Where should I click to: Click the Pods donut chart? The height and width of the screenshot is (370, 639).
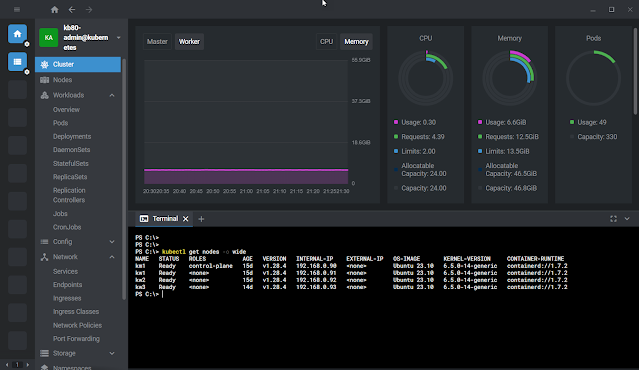point(593,78)
